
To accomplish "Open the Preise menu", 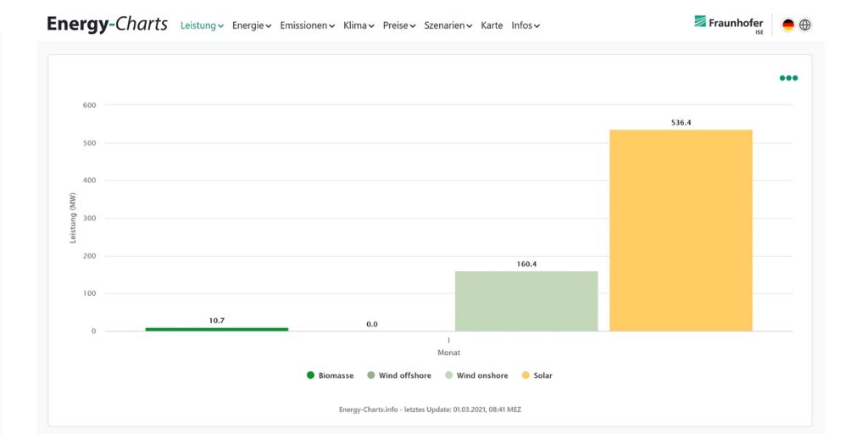I will [x=398, y=25].
